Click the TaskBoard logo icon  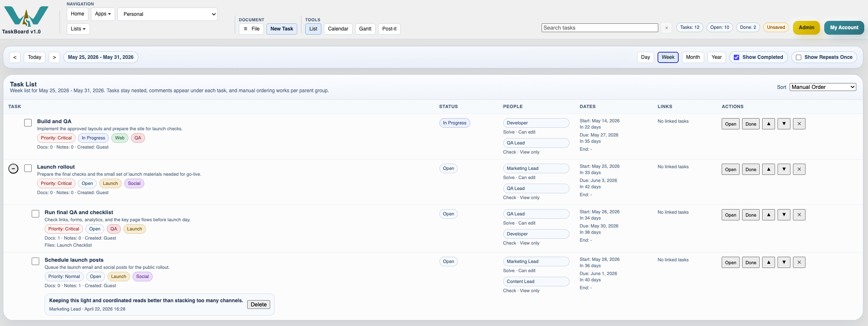pos(26,16)
